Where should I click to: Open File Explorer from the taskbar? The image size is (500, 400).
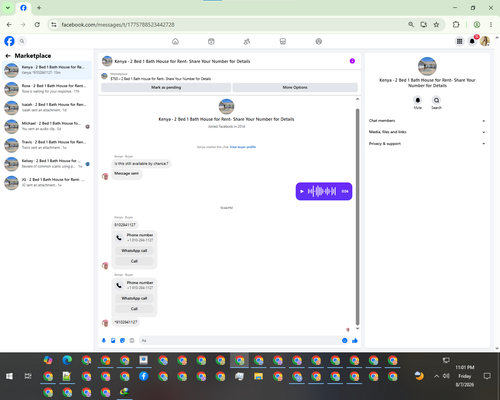pos(258,376)
